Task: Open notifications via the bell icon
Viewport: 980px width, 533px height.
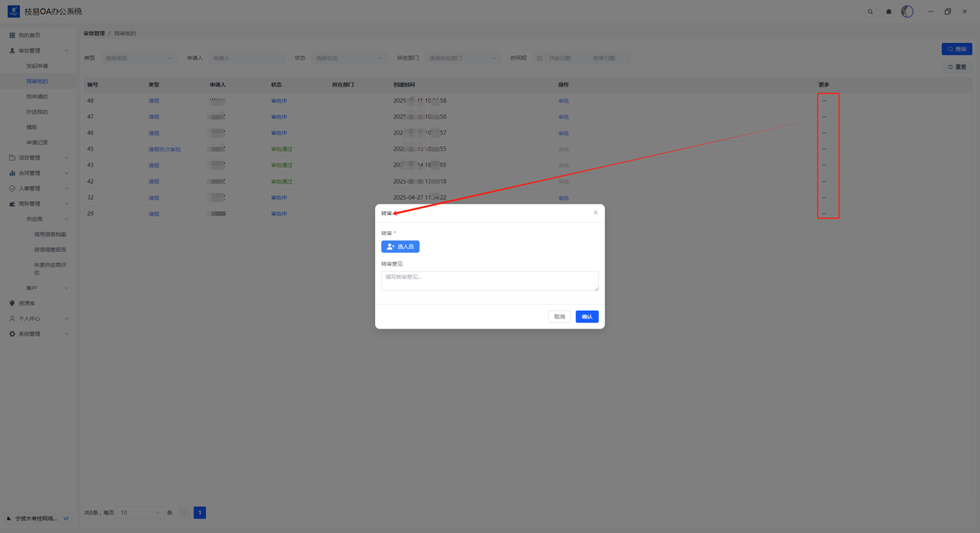Action: click(x=889, y=11)
